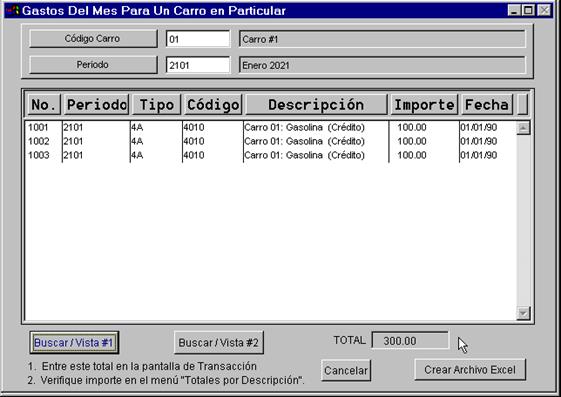Click the scroll down arrow of the list

(523, 313)
